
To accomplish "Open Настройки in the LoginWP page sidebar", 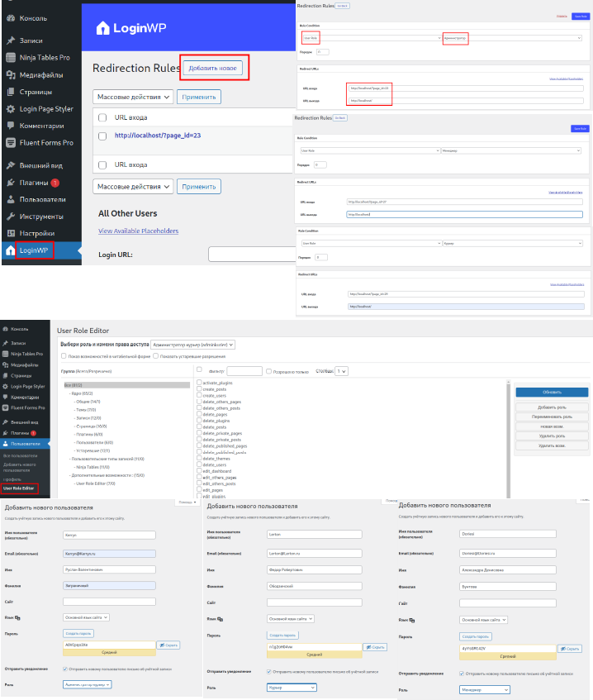I will pyautogui.click(x=37, y=234).
